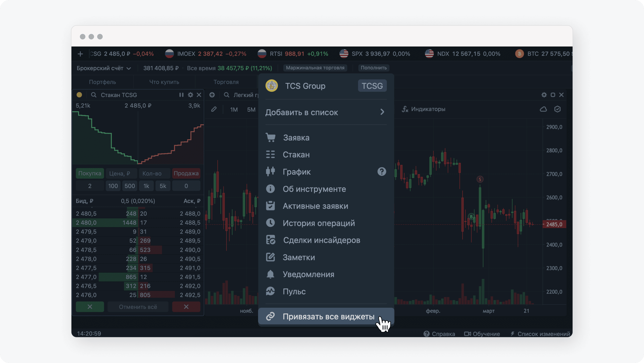Click SPX index in ticker bar
This screenshot has width=644, height=363.
pos(375,54)
